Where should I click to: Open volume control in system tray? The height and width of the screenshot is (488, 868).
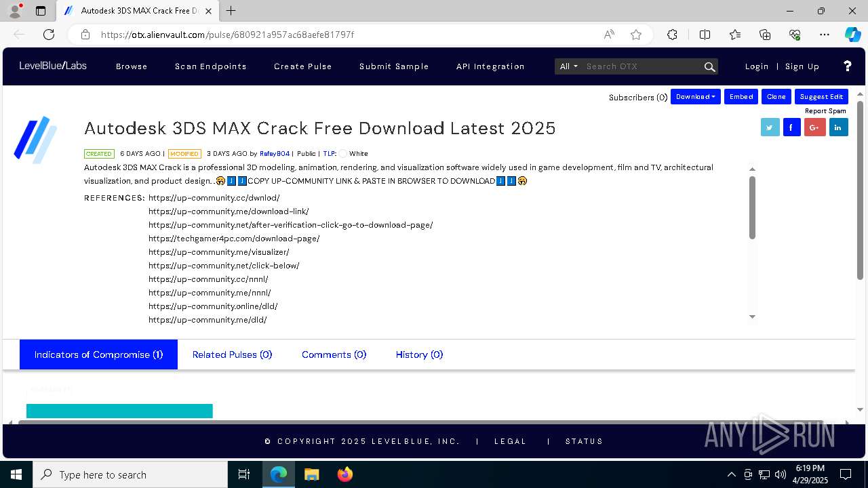point(780,474)
